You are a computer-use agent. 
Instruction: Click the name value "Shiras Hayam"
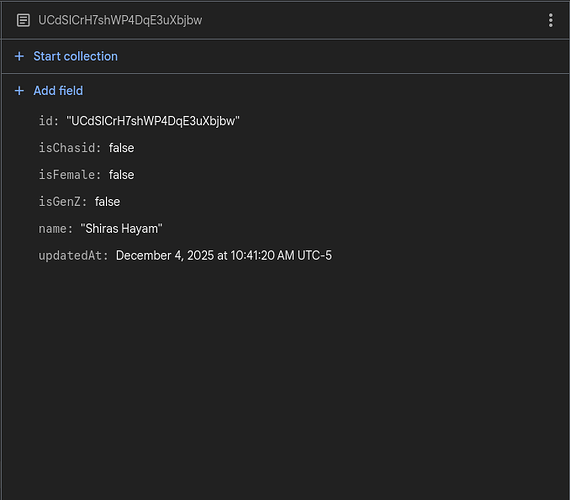(121, 228)
